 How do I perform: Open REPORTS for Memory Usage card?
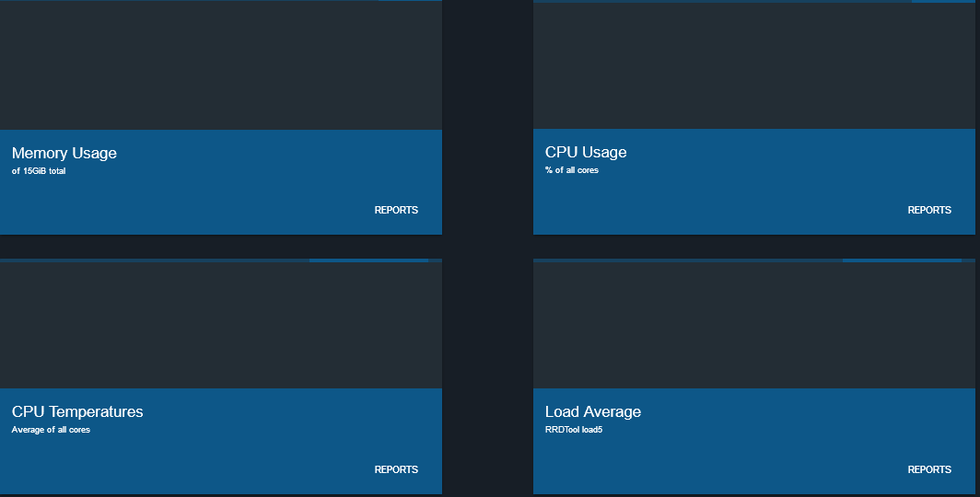396,211
